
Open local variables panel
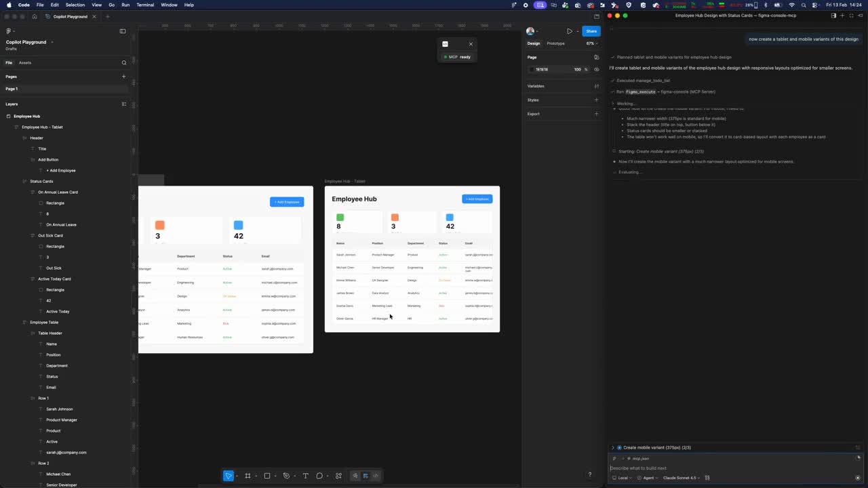point(597,86)
